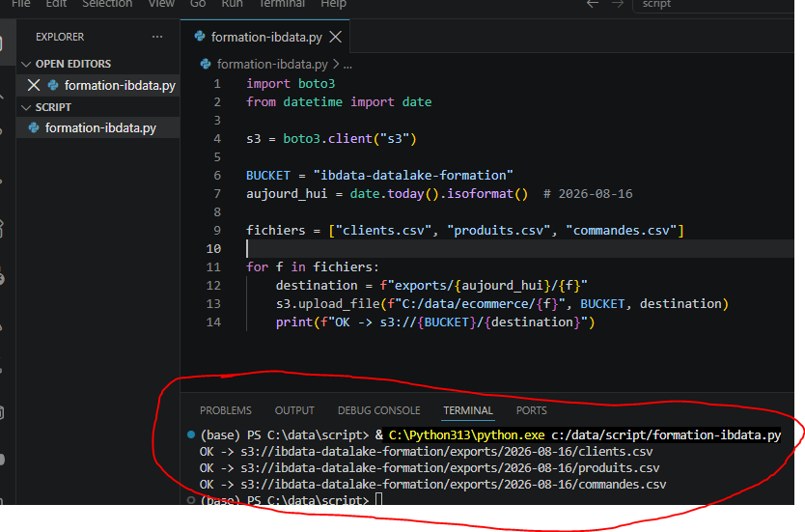
Task: Click line number 1 in the gutter
Action: click(x=217, y=84)
